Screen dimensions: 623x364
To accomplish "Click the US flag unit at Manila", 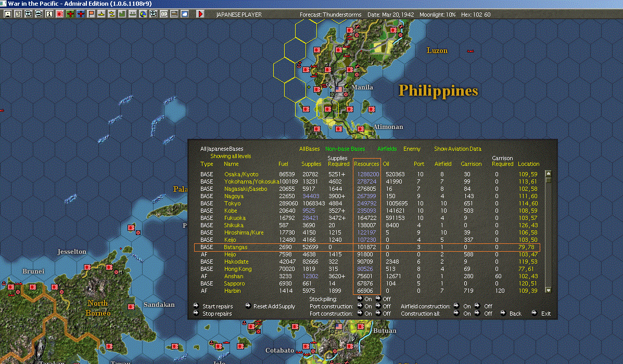I will click(339, 89).
